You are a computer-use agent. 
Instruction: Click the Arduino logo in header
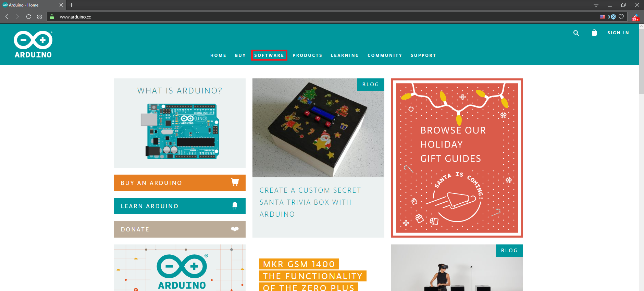33,44
